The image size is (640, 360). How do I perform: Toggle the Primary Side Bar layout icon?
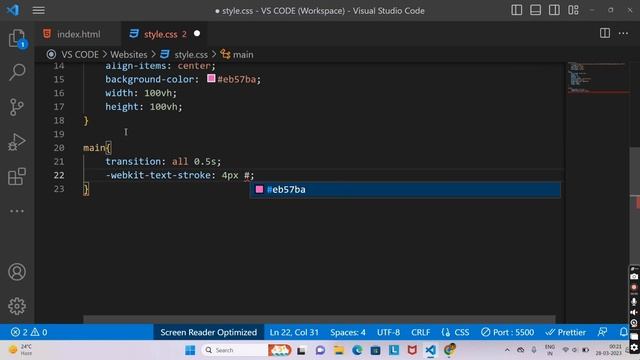(x=517, y=10)
